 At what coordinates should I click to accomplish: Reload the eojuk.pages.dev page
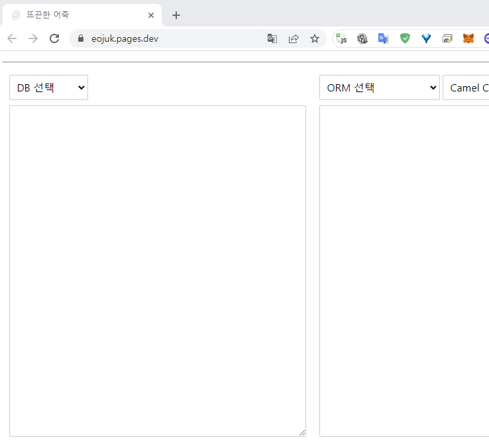54,38
